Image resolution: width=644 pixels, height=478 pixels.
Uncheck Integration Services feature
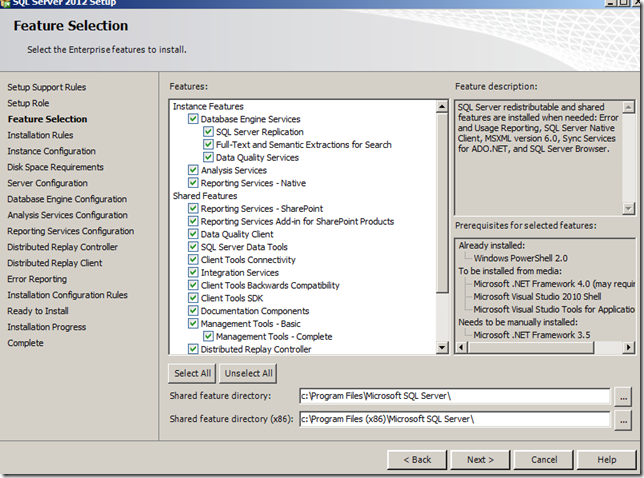193,273
